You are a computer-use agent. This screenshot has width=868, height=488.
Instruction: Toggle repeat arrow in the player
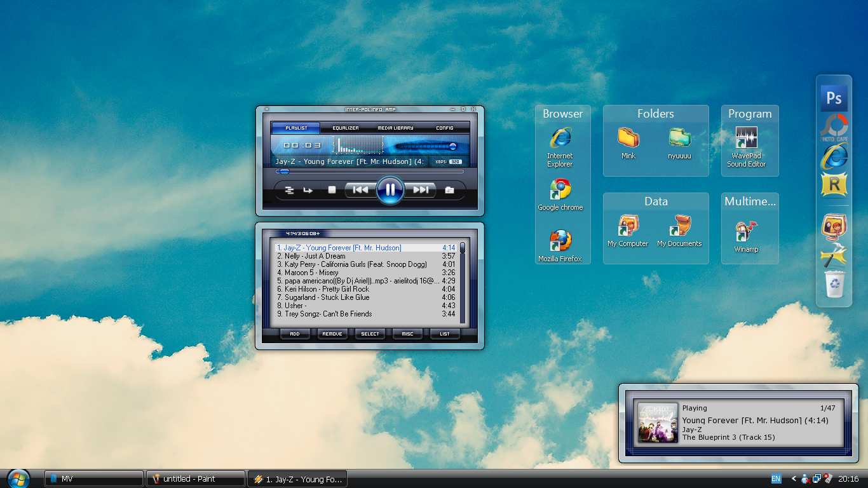308,190
